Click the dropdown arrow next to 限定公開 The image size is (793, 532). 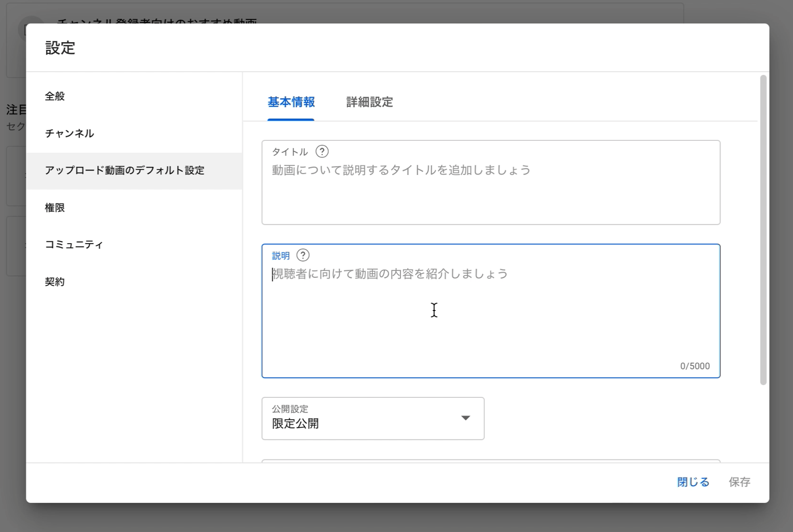(466, 418)
